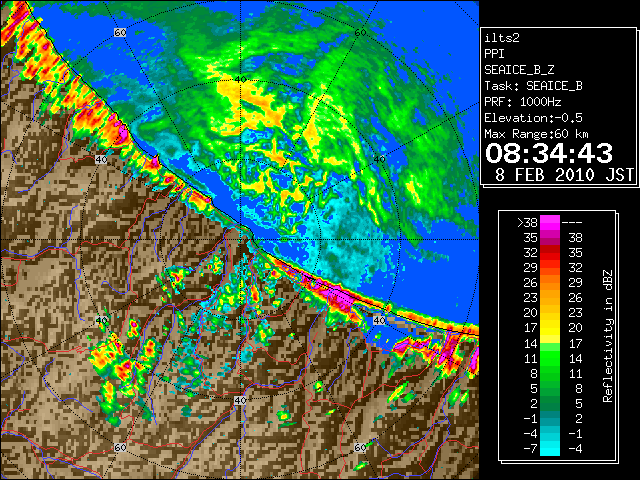Viewport: 640px width, 480px height.
Task: Click the Reflectivity in dBZ axis label
Action: 608,336
